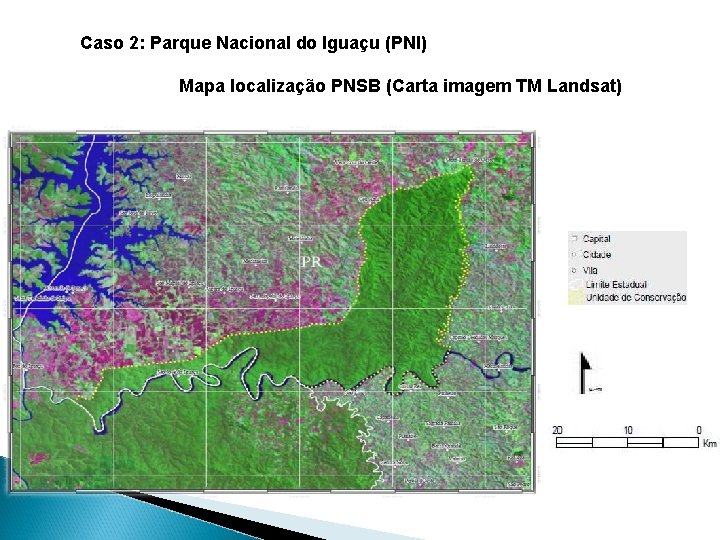Image resolution: width=720 pixels, height=540 pixels.
Task: Click the '20' scale bar label
Action: [557, 430]
